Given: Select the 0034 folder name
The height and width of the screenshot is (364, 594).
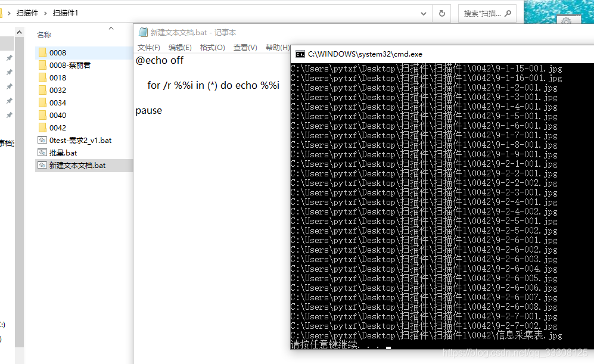Looking at the screenshot, I should [x=58, y=102].
